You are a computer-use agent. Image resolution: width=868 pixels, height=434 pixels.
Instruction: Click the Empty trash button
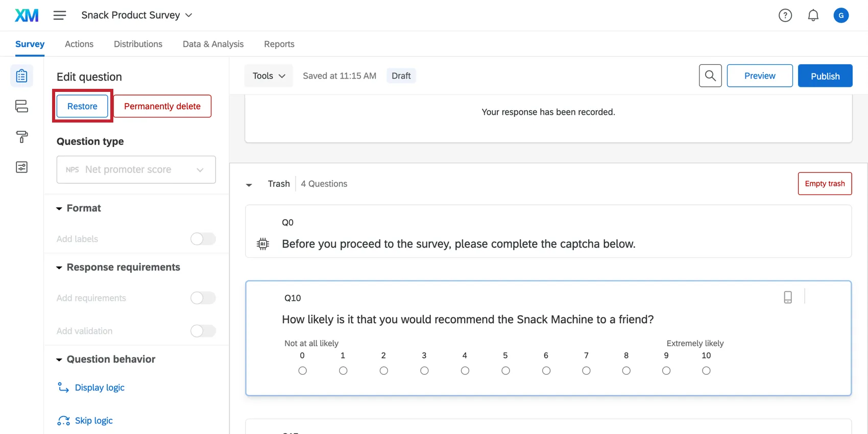(x=825, y=184)
